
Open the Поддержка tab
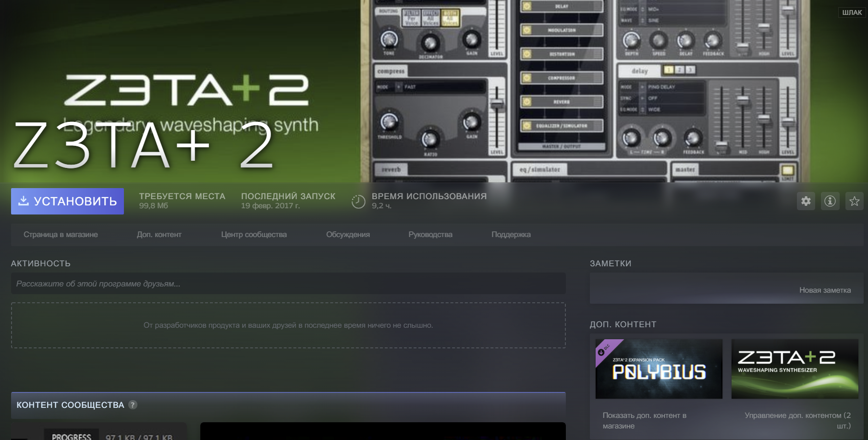[x=511, y=235]
